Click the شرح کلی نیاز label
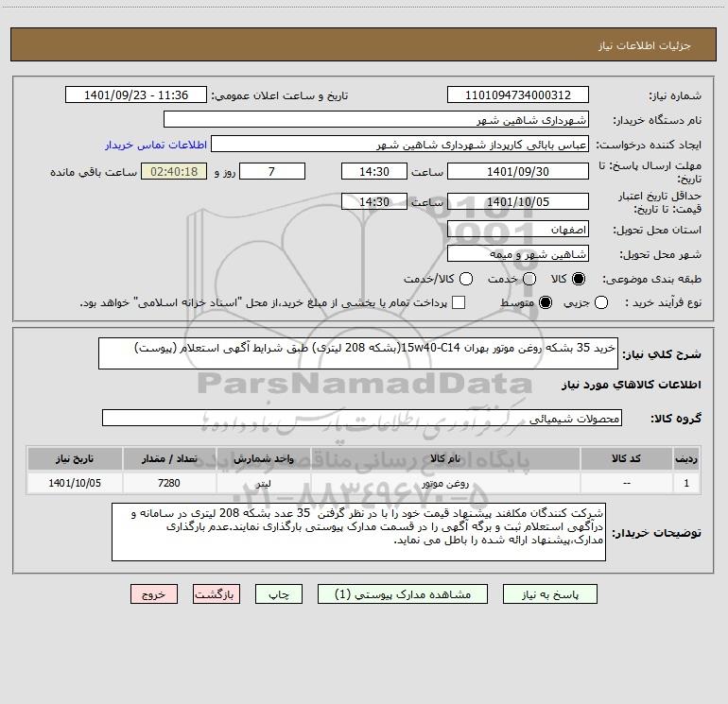This screenshot has height=704, width=728. [x=662, y=354]
